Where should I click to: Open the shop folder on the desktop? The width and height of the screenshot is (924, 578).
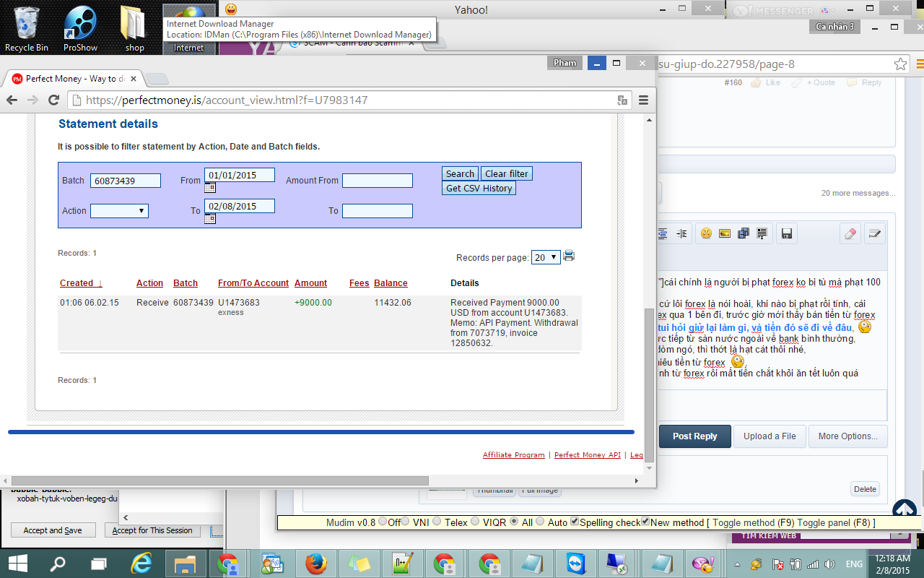coord(134,28)
